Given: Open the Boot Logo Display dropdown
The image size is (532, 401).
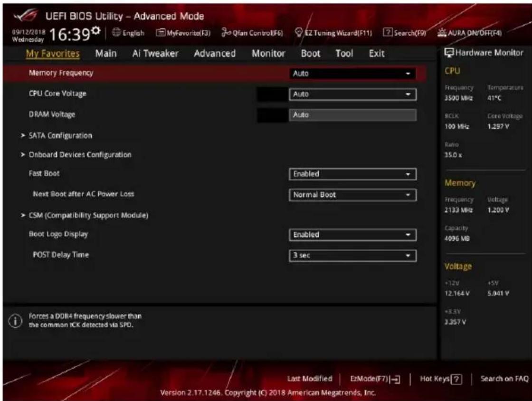Looking at the screenshot, I should click(x=352, y=234).
